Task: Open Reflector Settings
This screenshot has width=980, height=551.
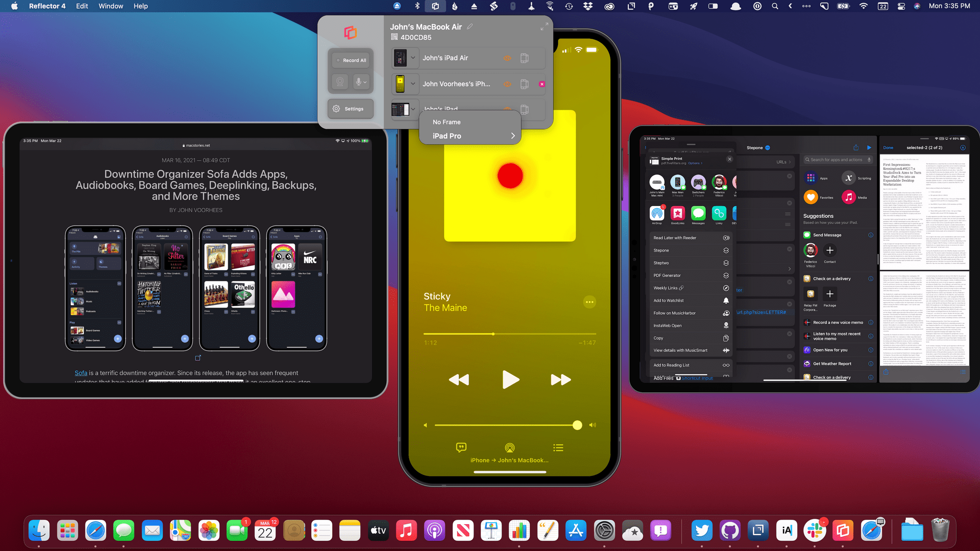Action: [x=350, y=109]
